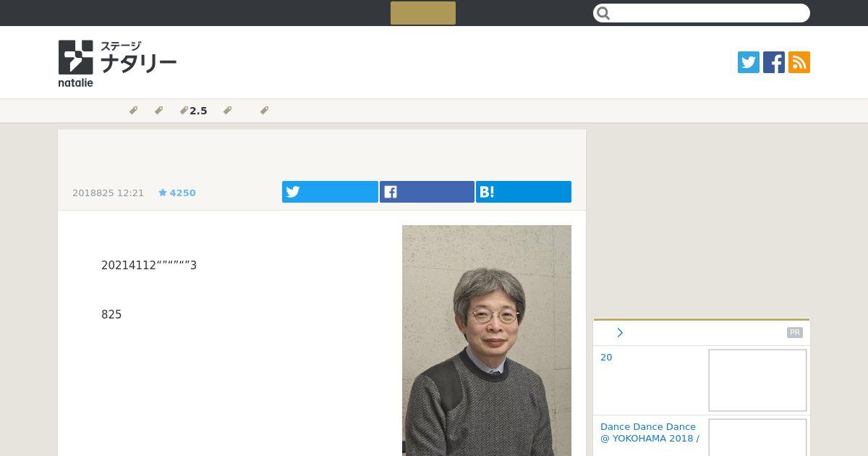Open the 2.5 category tag
This screenshot has height=456, width=868.
pos(194,111)
